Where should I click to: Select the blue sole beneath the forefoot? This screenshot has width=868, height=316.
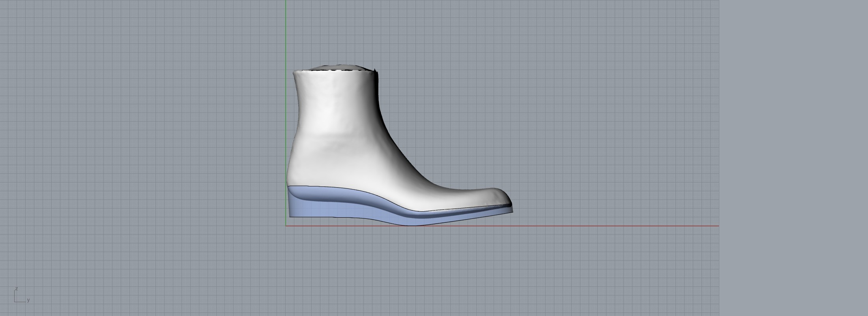(x=454, y=217)
